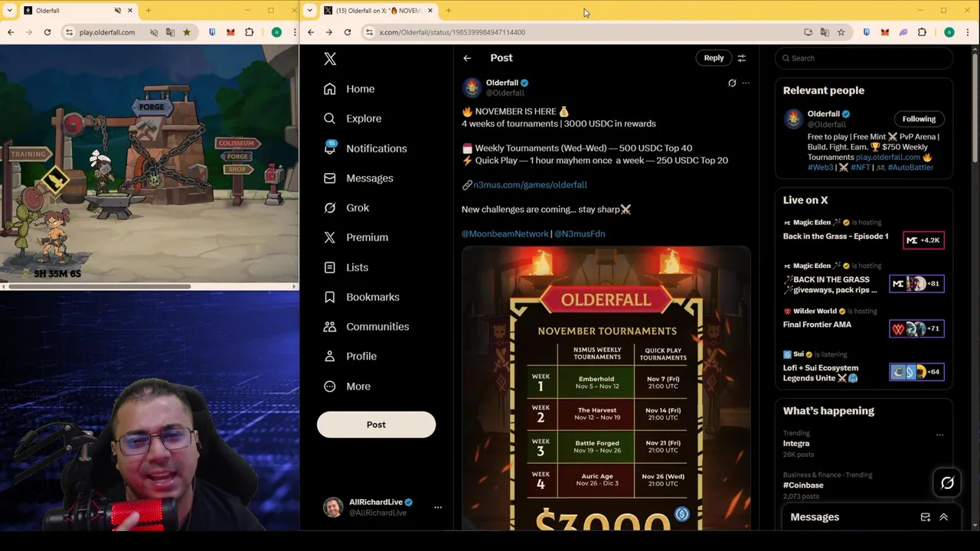Reload the x.com page
980x551 pixels.
pos(348,32)
